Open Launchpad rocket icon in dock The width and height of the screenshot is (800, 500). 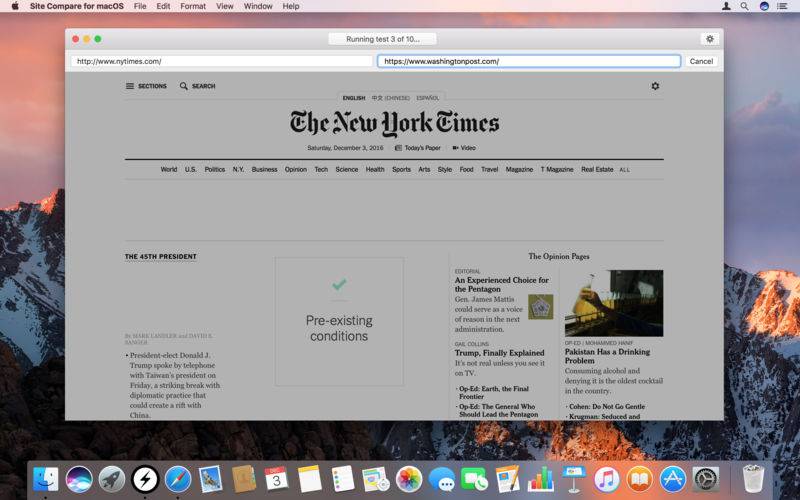point(112,480)
